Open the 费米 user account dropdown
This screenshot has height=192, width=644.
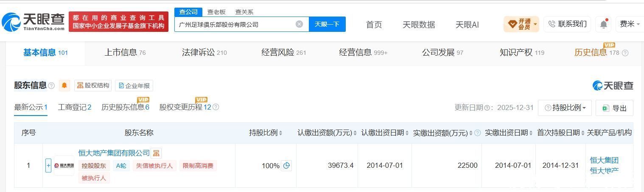(x=630, y=24)
